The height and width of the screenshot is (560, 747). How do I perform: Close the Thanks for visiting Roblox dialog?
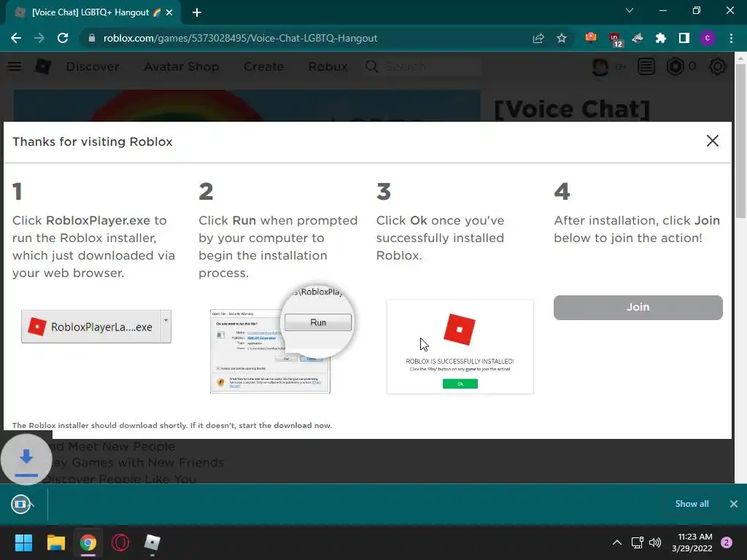click(712, 141)
